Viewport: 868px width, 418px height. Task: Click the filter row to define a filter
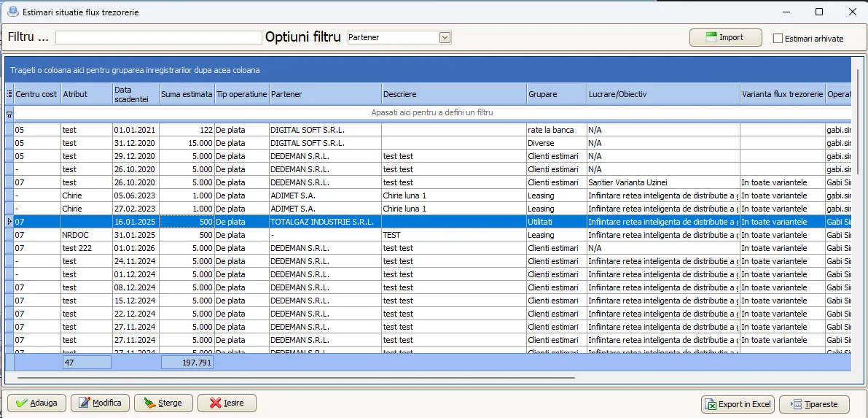tap(431, 112)
